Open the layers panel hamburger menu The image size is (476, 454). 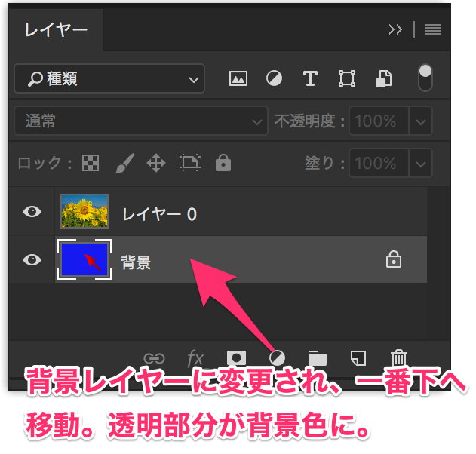(x=432, y=29)
